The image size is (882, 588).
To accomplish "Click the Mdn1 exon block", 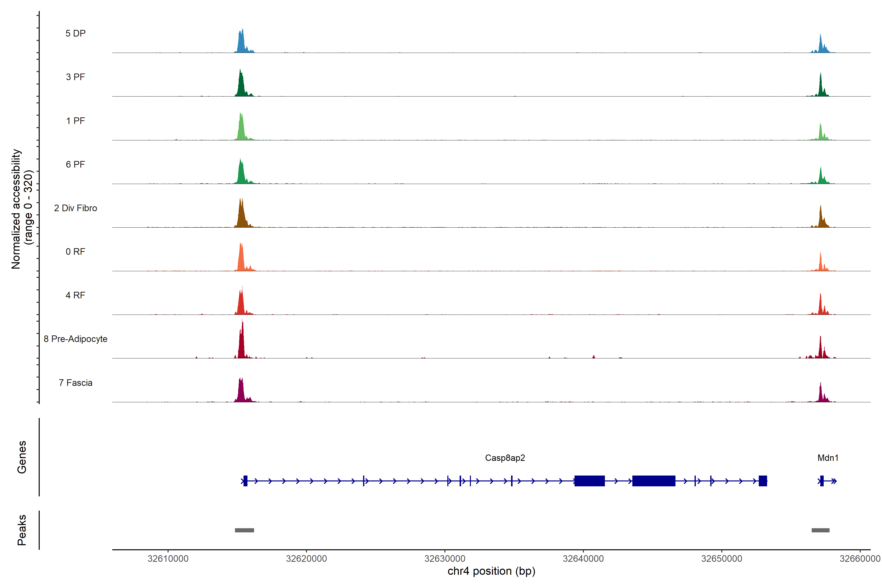I will [x=822, y=481].
